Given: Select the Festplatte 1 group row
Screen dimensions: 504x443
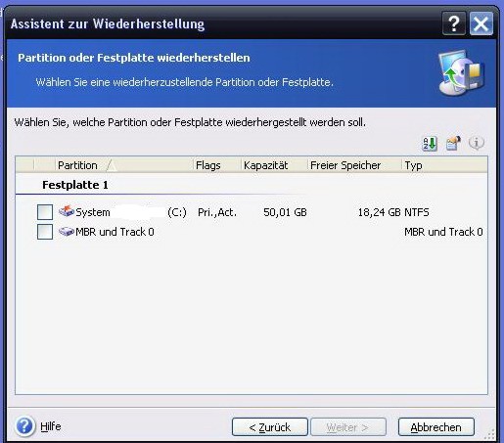Looking at the screenshot, I should click(252, 185).
